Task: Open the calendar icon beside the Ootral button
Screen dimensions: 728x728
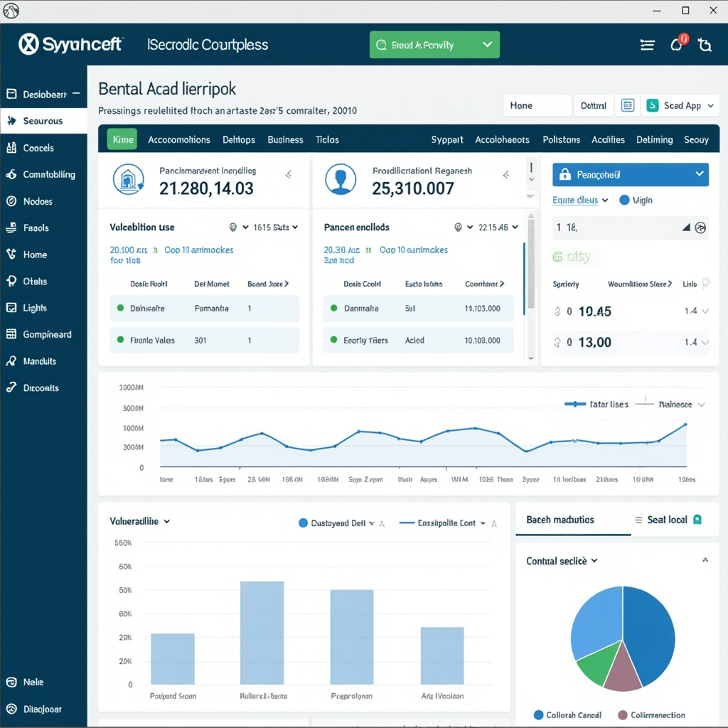Action: (x=628, y=105)
